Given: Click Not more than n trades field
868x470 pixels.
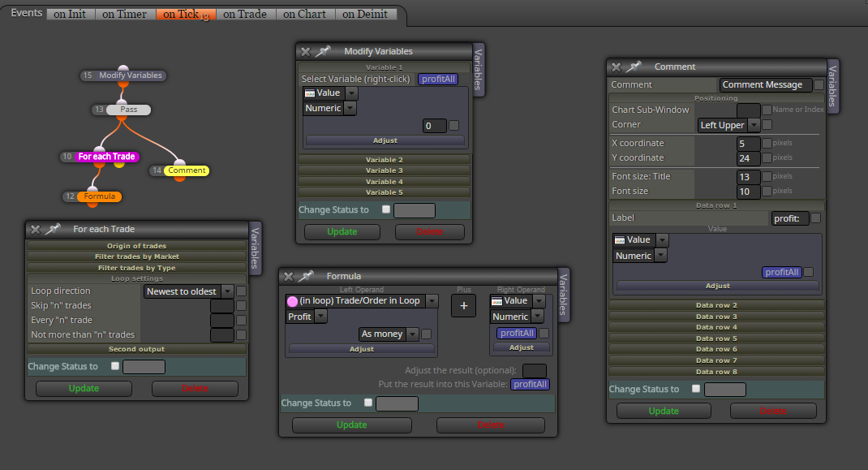Looking at the screenshot, I should (x=222, y=334).
